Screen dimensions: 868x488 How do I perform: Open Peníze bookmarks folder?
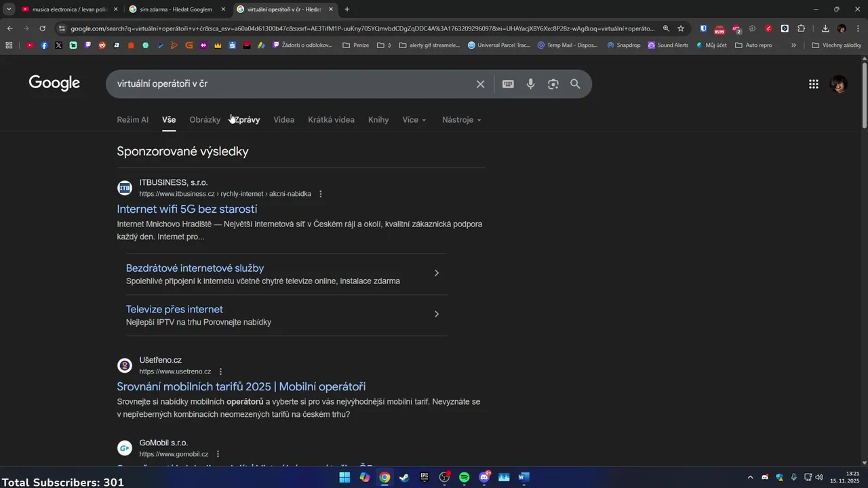(356, 45)
